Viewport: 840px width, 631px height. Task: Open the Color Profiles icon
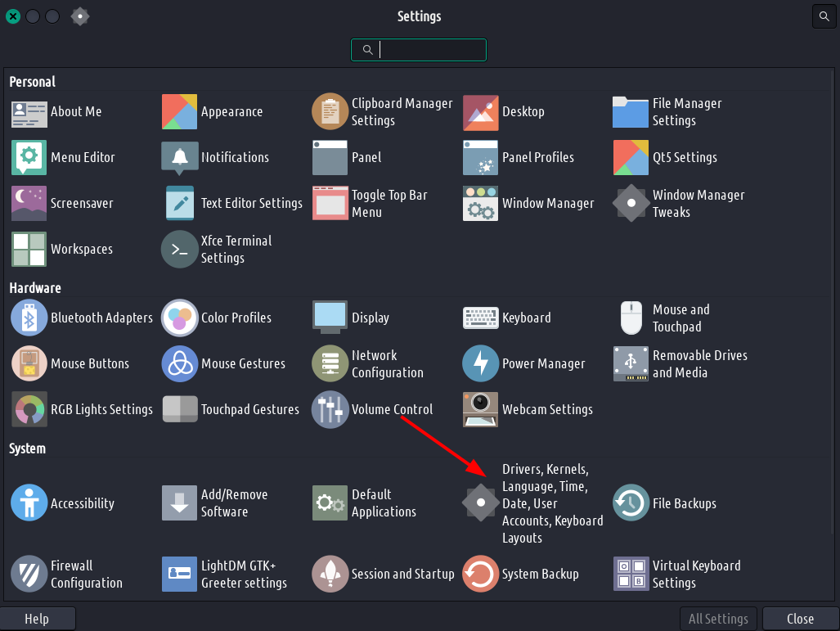point(179,318)
